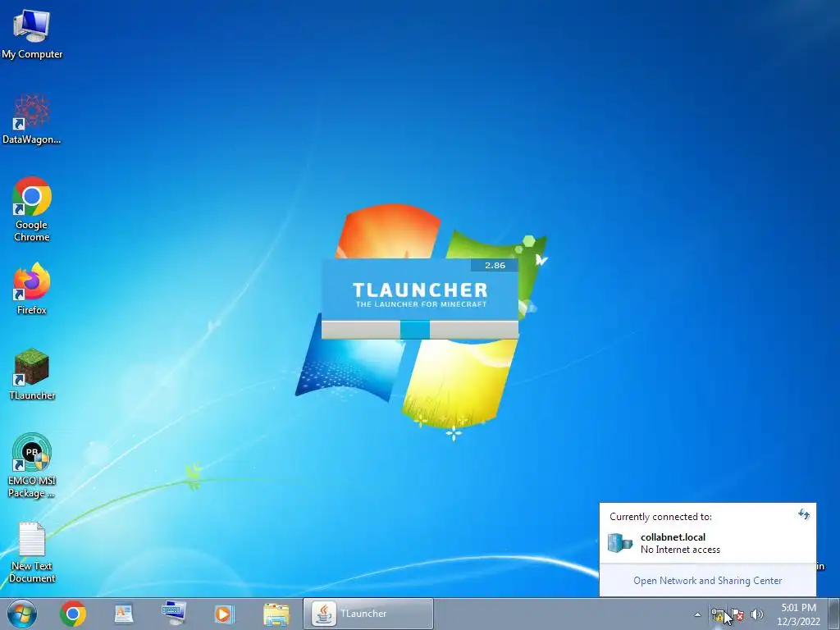Select the New Text Document file icon
The height and width of the screenshot is (630, 840).
click(32, 552)
